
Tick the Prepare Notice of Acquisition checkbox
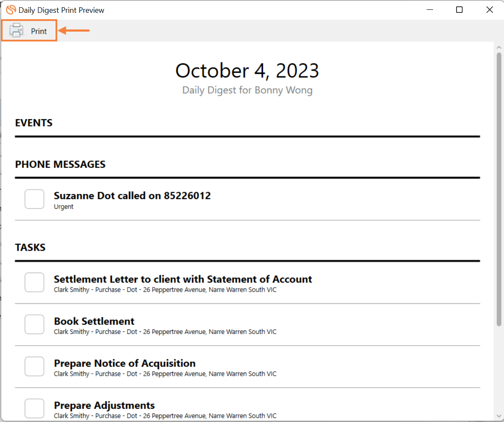tap(35, 366)
